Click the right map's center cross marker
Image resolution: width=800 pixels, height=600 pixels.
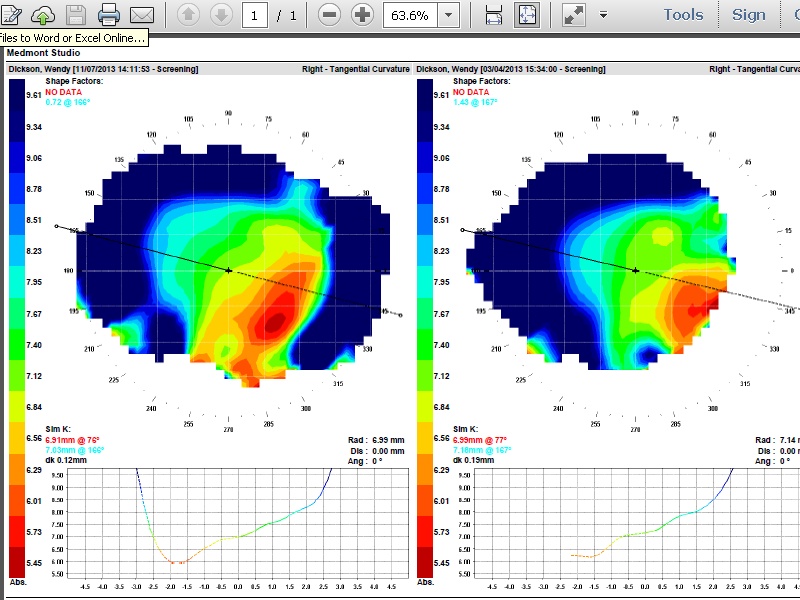coord(636,271)
